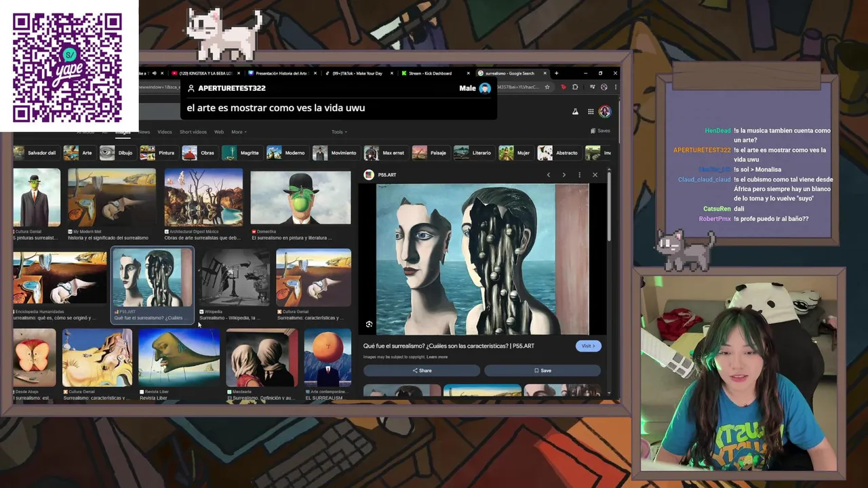
Task: Open My Modern Met melting clocks thumbnail
Action: click(x=112, y=197)
